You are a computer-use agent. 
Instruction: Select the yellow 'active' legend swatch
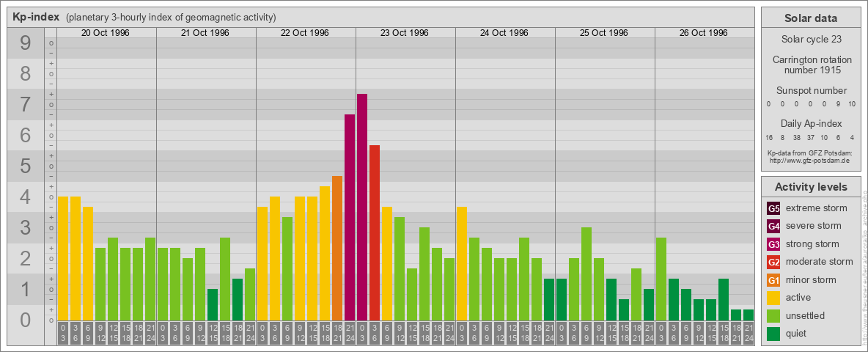point(774,298)
